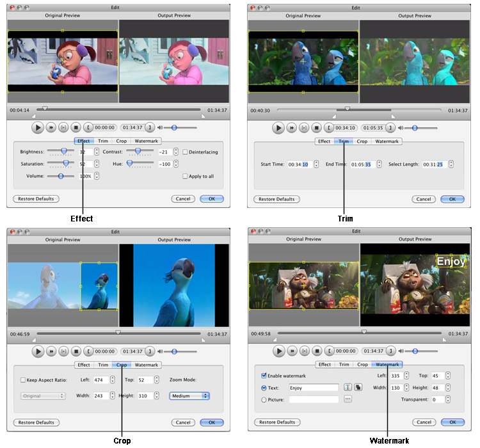
Task: Click next-frame button in Trim window
Action: 304,128
